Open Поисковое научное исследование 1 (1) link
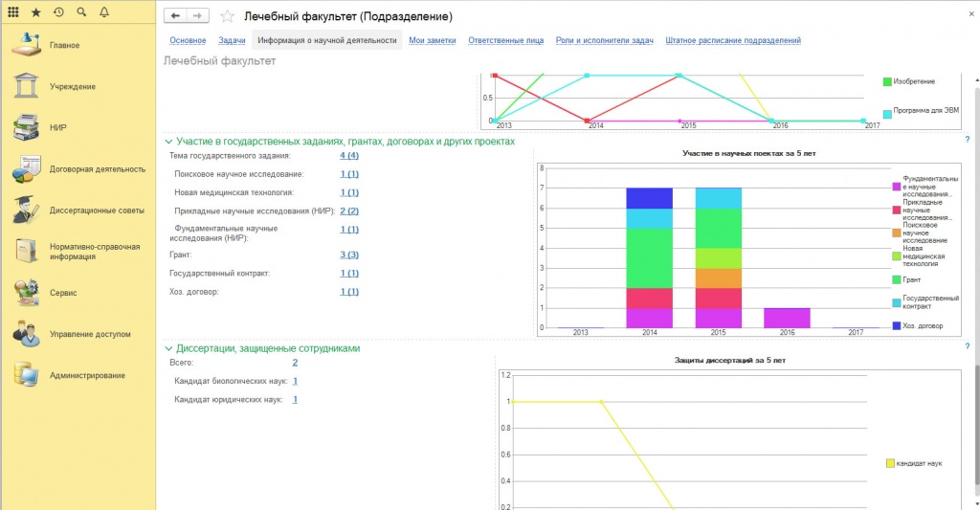The width and height of the screenshot is (980, 510). (x=349, y=174)
